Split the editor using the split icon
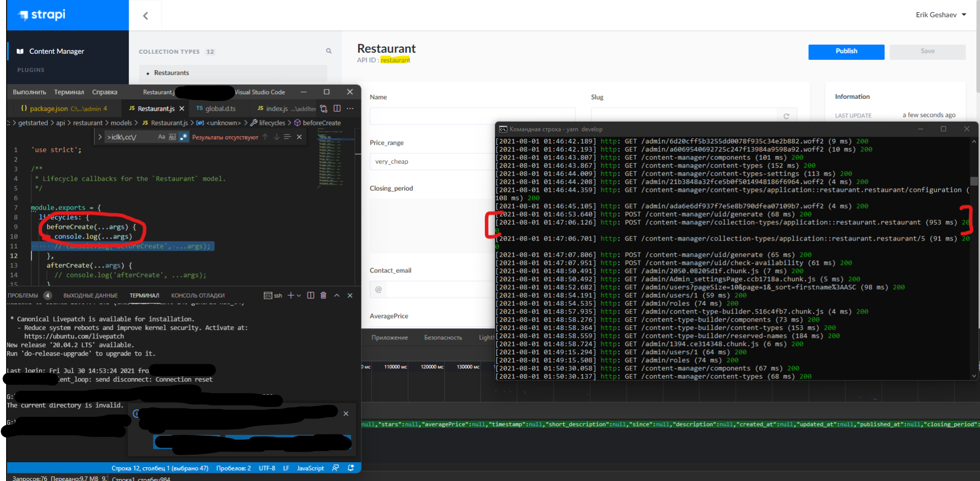Screen dimensions: 980x481 tap(337, 108)
